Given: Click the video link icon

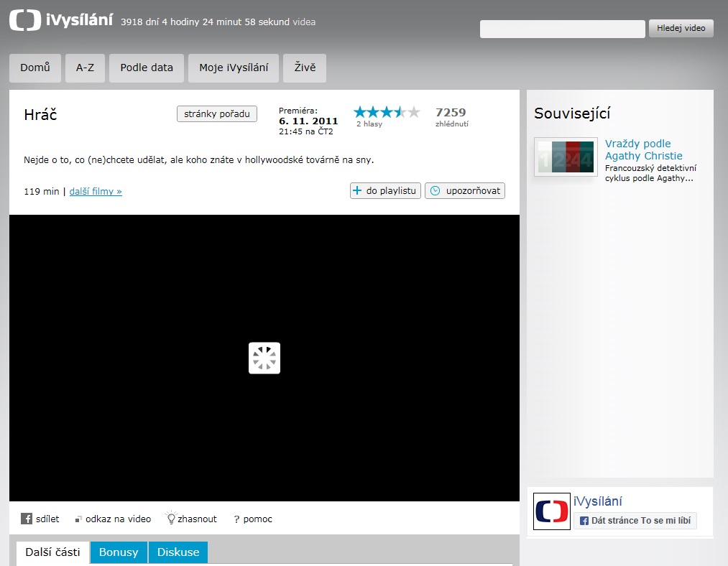Looking at the screenshot, I should pos(79,519).
